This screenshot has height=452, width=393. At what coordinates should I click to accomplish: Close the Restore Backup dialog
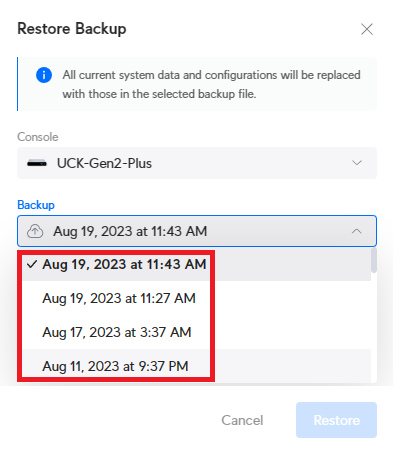click(x=367, y=29)
